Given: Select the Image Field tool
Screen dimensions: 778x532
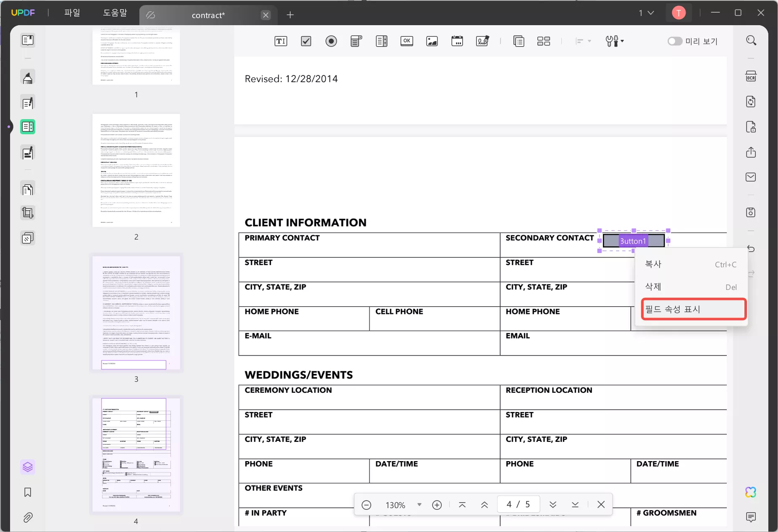Looking at the screenshot, I should [432, 41].
